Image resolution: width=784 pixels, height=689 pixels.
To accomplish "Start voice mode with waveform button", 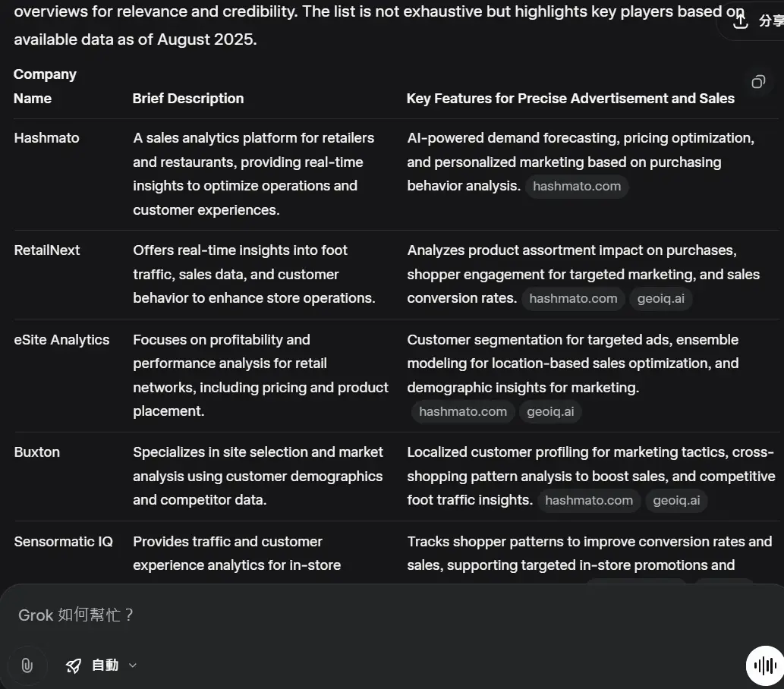I will [764, 665].
